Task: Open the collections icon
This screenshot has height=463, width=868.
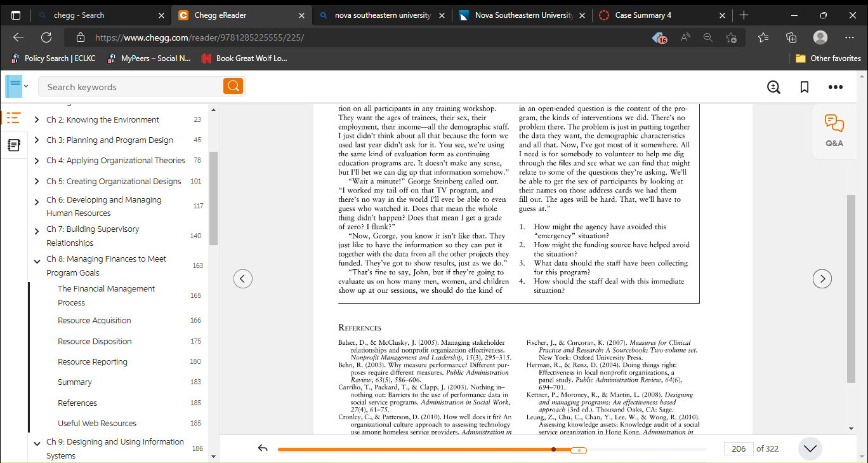Action: [791, 37]
